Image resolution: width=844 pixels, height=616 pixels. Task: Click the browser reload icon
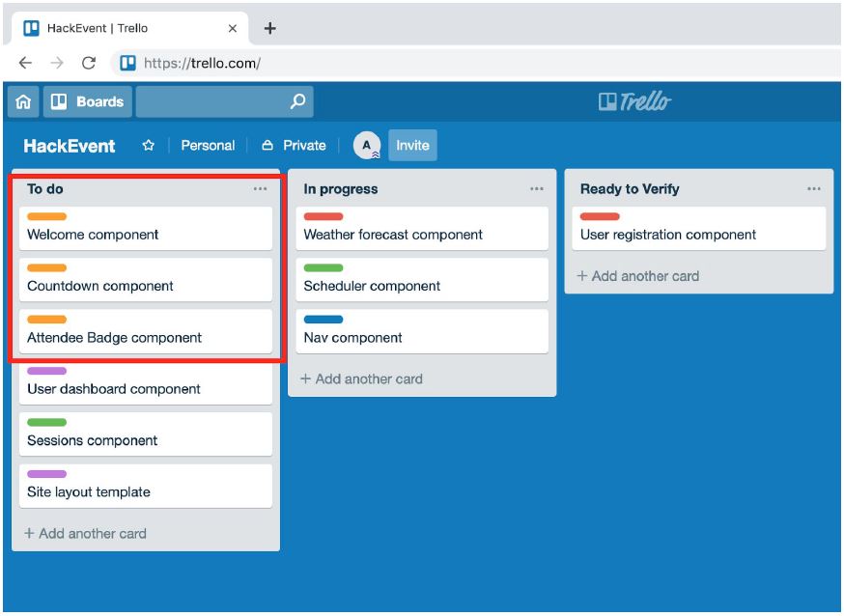click(89, 64)
